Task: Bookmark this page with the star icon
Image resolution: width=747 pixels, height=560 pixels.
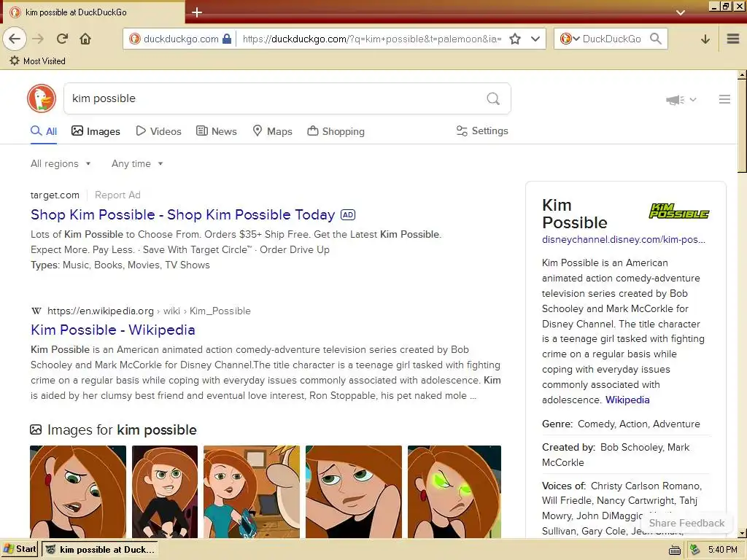Action: click(515, 39)
